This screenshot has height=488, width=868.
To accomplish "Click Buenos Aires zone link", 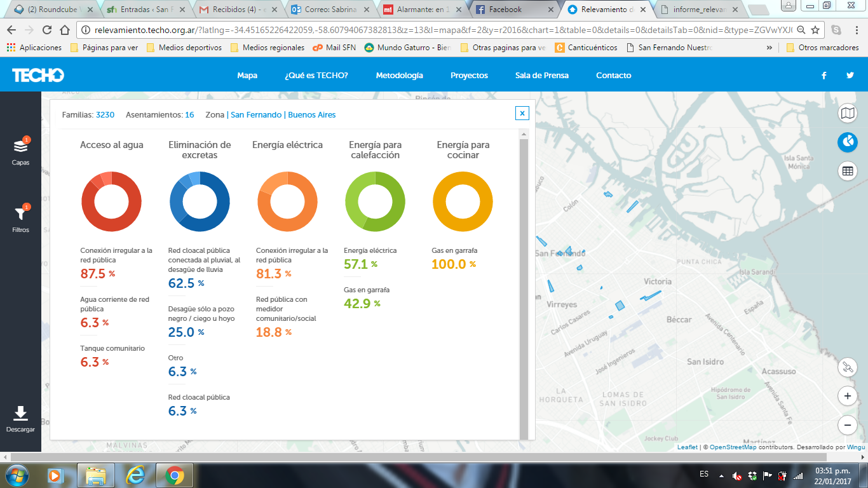I will click(x=312, y=115).
